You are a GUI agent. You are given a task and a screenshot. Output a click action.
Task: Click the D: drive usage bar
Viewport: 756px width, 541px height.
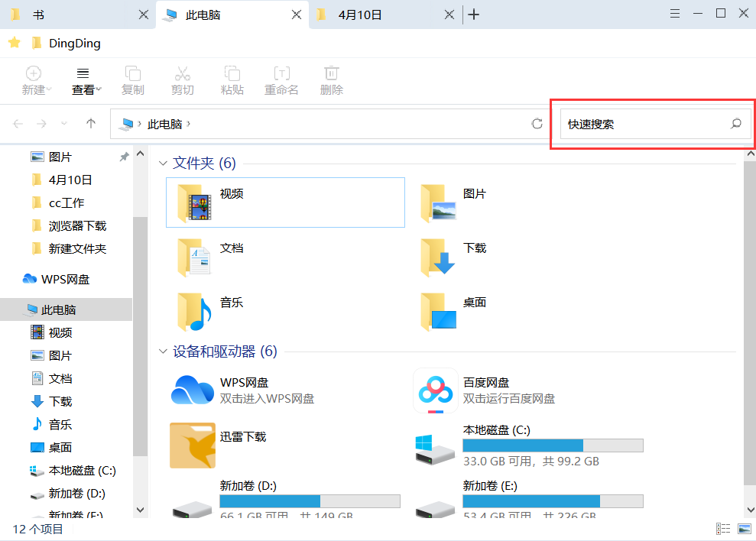310,501
